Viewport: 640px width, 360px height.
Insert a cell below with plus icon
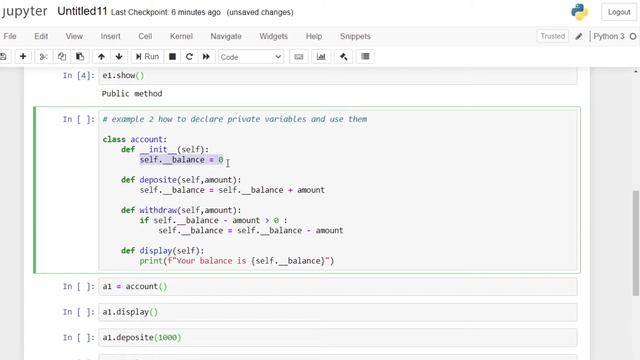tap(23, 57)
